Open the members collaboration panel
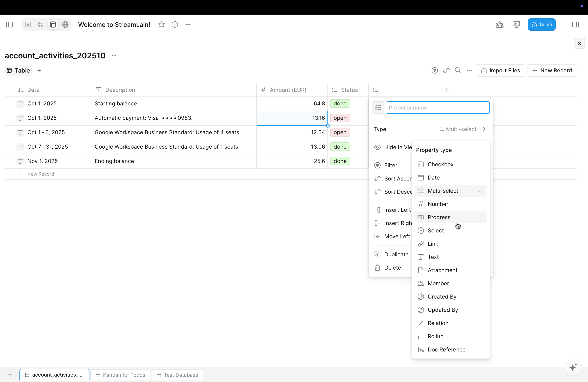 [x=499, y=25]
